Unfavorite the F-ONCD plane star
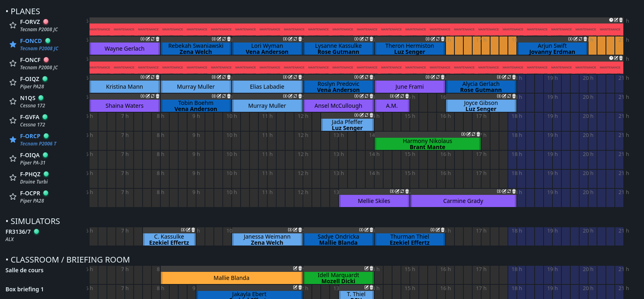This screenshot has width=644, height=299. pos(13,45)
